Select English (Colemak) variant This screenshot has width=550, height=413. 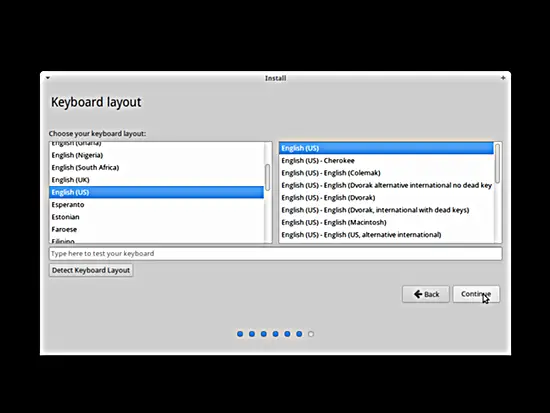pos(386,173)
